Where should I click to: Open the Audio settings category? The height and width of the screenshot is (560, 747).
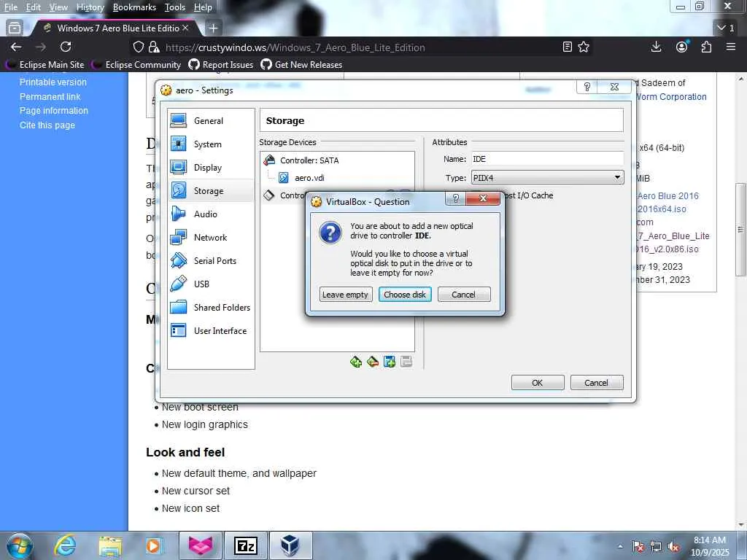click(211, 214)
